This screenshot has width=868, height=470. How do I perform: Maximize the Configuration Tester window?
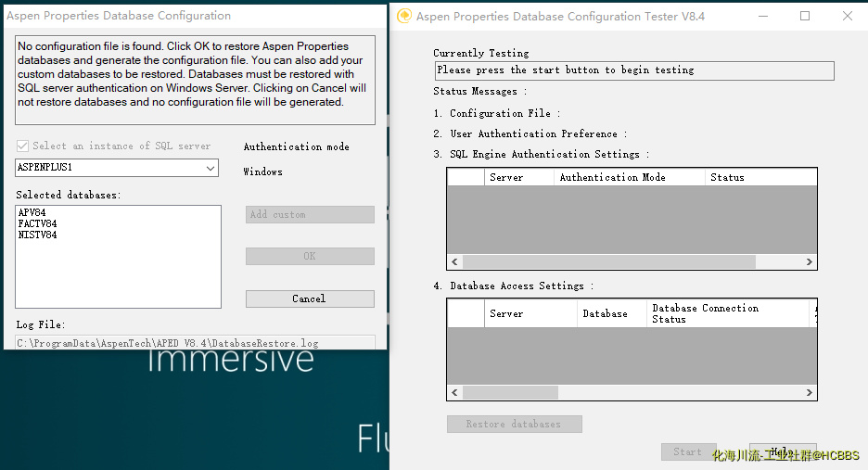click(805, 16)
